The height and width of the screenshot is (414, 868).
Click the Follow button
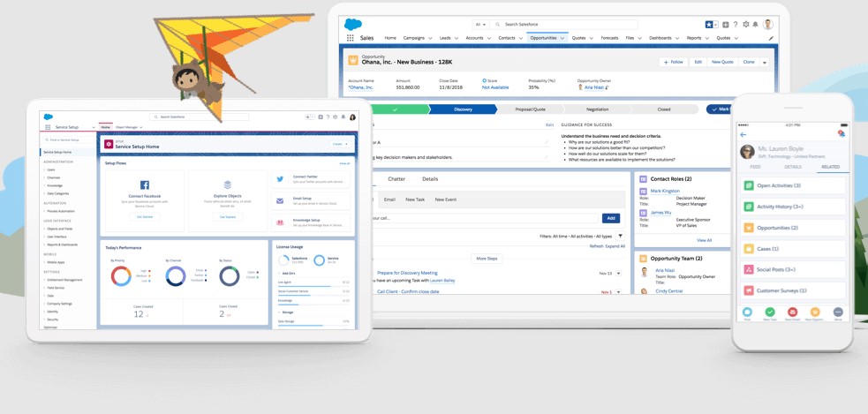pos(673,62)
